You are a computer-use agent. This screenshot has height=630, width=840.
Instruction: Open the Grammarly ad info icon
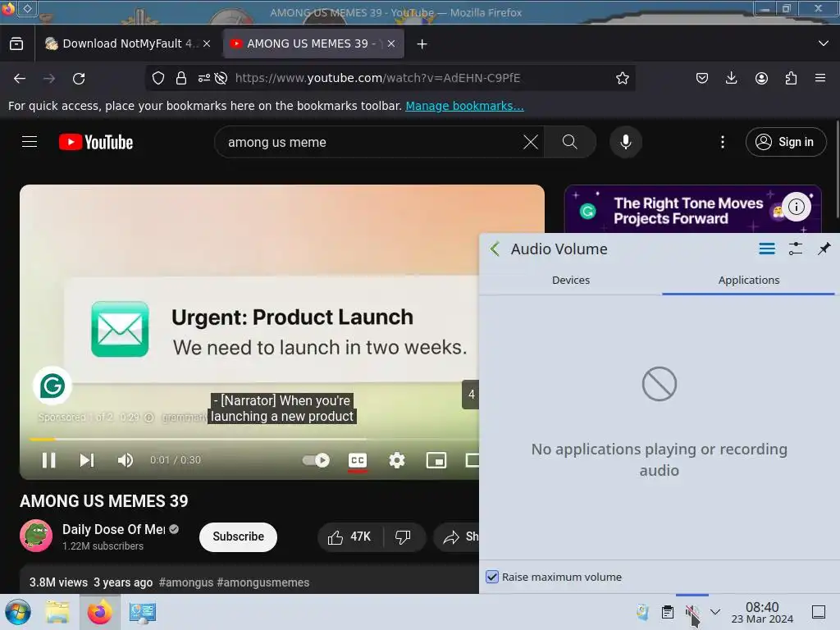coord(796,206)
